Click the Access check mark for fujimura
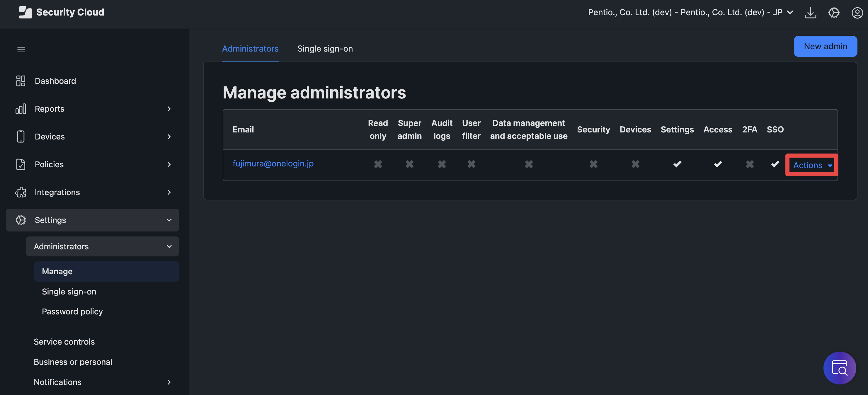This screenshot has width=868, height=395. (718, 164)
